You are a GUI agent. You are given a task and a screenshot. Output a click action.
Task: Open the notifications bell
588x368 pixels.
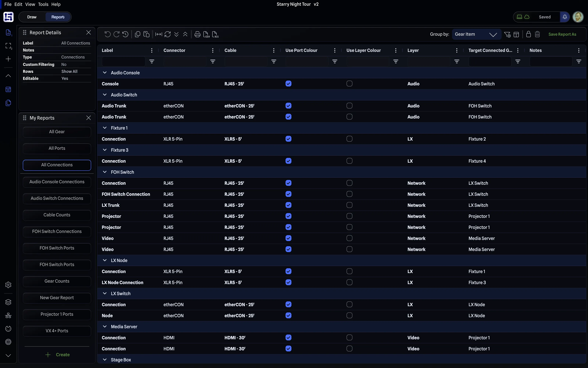565,17
